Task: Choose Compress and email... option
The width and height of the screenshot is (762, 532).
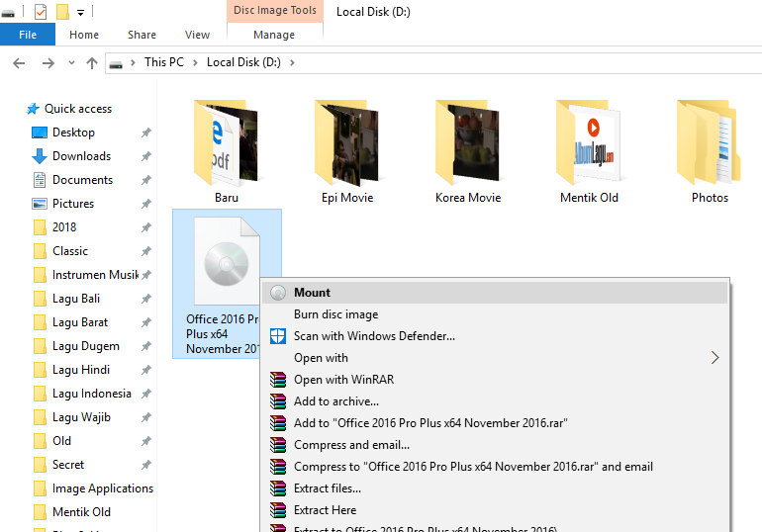Action: (x=495, y=445)
